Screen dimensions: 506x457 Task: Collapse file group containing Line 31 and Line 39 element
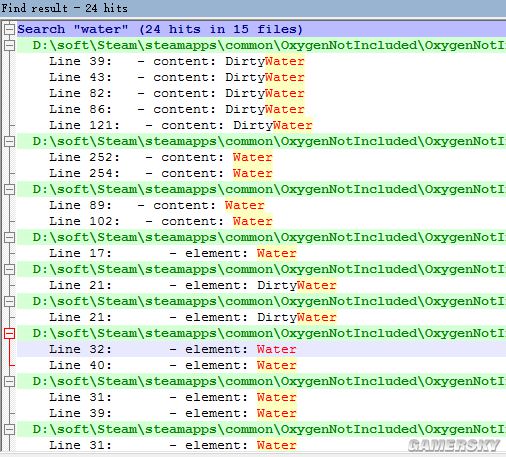(x=9, y=381)
